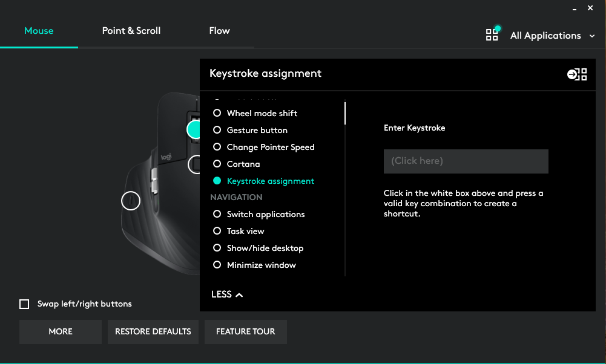606x364 pixels.
Task: Select the highlighted gesture button circle on mouse
Action: pos(195,129)
